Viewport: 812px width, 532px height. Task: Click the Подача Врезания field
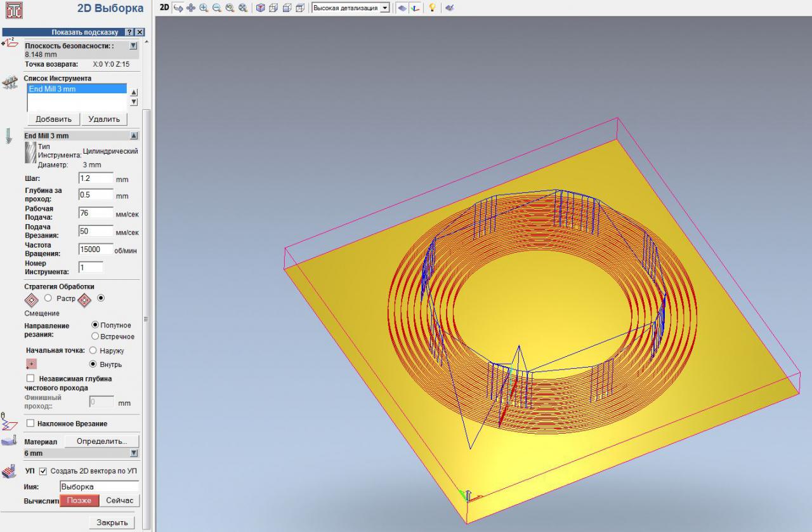[x=96, y=231]
